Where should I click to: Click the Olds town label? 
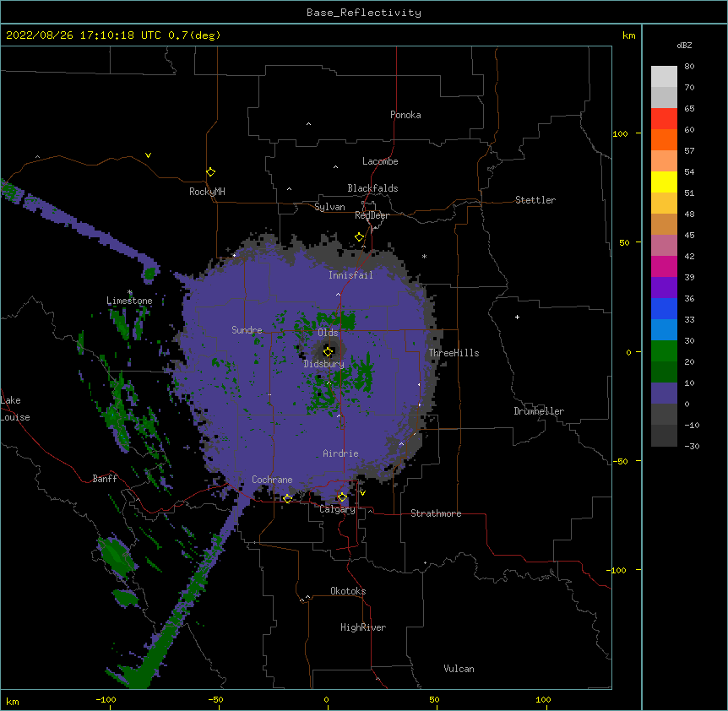coord(328,333)
